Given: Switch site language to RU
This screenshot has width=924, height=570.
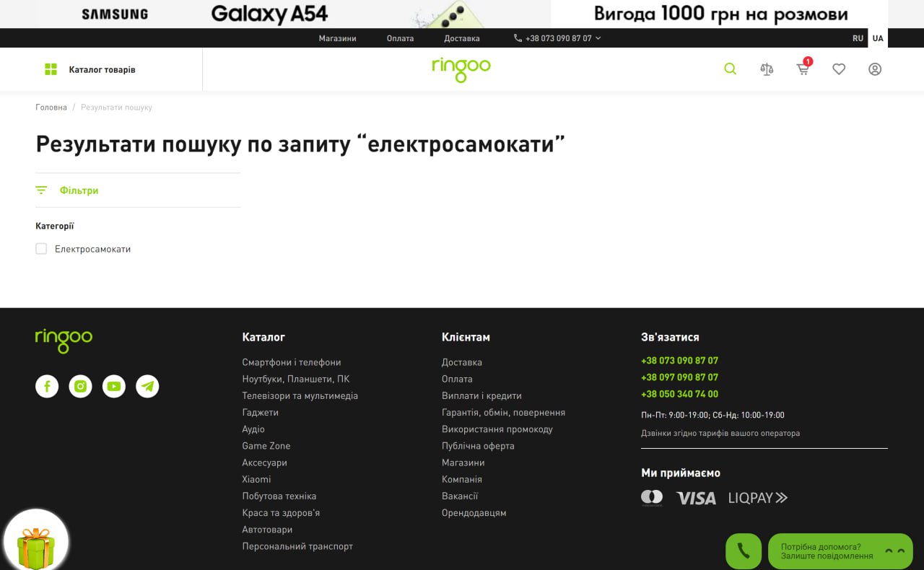Looking at the screenshot, I should pyautogui.click(x=858, y=38).
